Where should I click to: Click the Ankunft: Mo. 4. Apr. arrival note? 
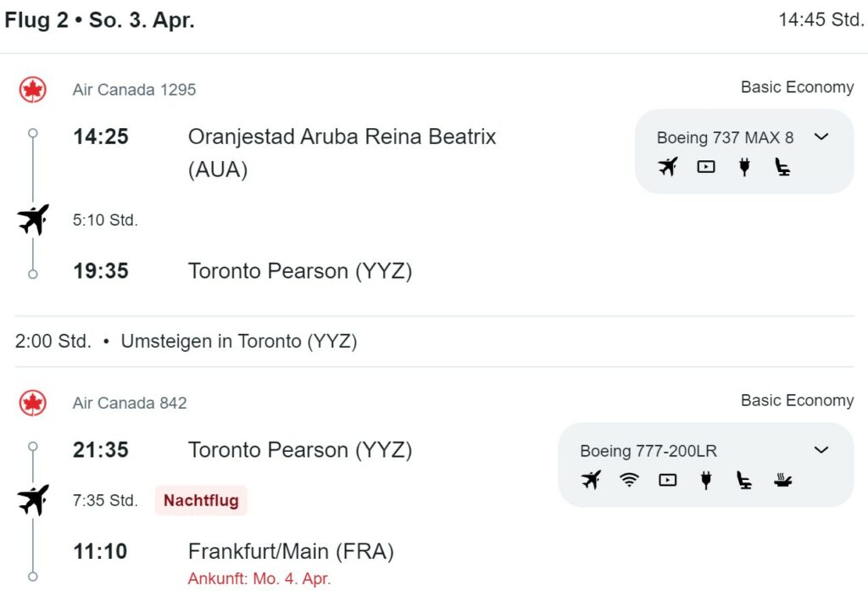pos(259,578)
